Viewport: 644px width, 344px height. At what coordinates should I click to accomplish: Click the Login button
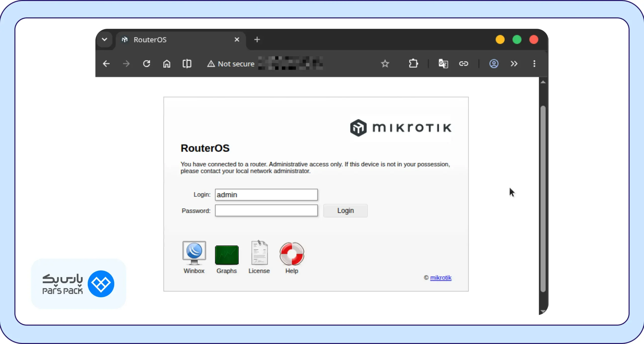coord(345,211)
